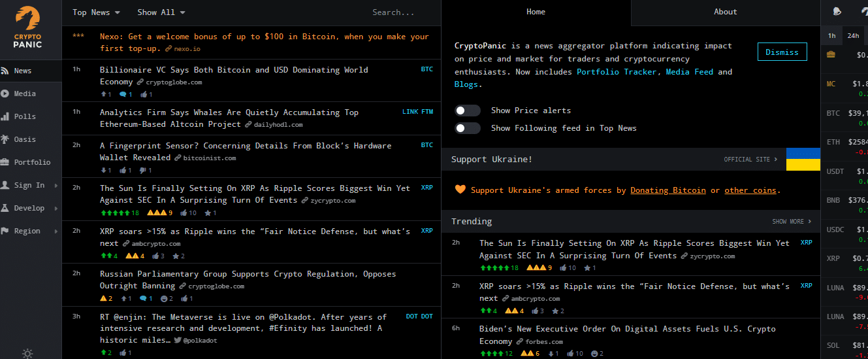Click the notification bell icon
Image resolution: width=868 pixels, height=359 pixels.
point(838,11)
